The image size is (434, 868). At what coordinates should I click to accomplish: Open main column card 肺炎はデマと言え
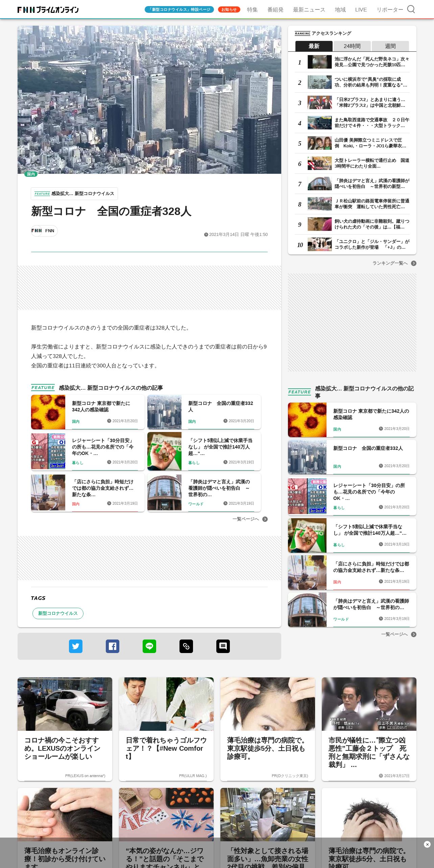[204, 492]
